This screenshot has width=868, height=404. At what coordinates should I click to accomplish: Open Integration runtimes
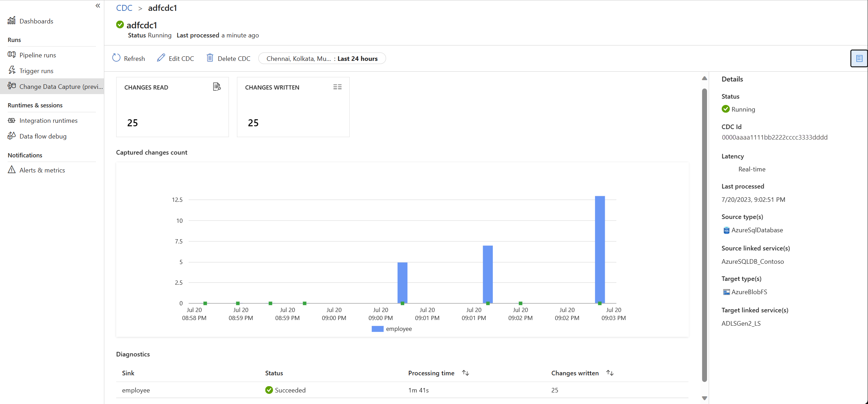48,120
